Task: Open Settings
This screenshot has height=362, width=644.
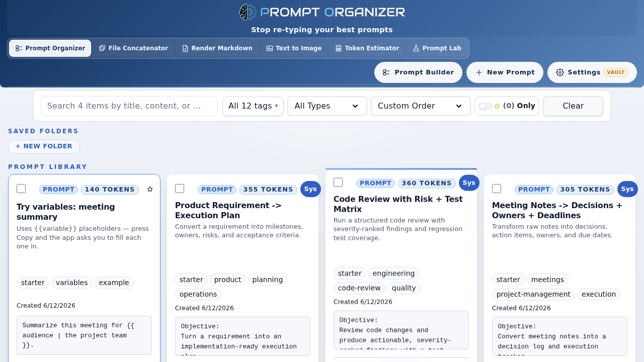Action: (x=592, y=72)
